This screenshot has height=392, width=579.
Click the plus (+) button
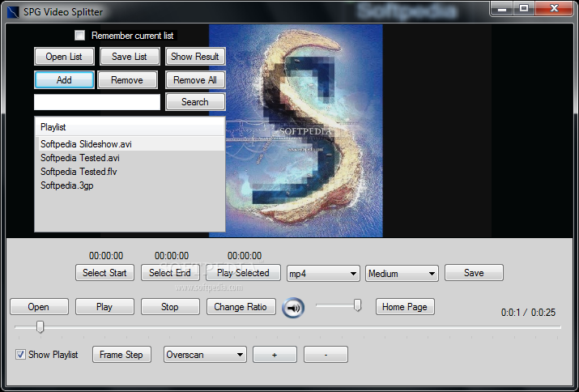point(275,355)
